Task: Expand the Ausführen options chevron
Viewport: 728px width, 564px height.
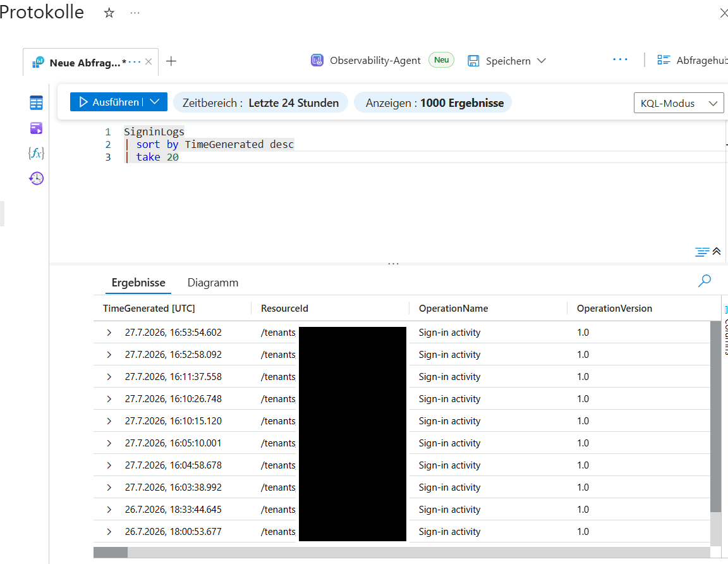Action: 155,102
